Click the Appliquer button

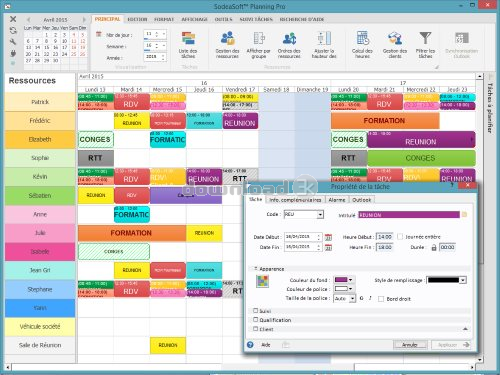tap(452, 345)
